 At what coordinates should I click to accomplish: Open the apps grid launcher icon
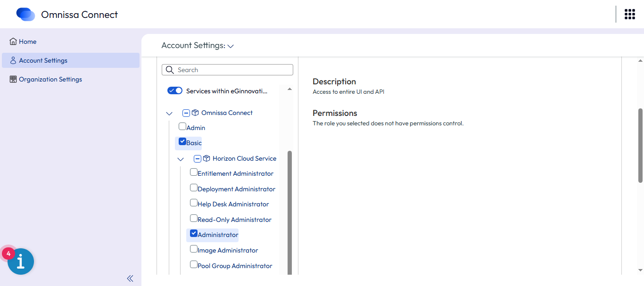(629, 14)
